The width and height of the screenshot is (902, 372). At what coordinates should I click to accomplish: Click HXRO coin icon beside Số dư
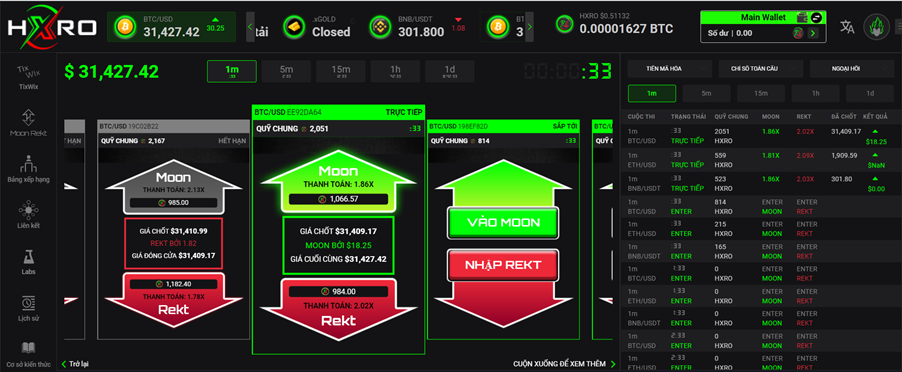(798, 33)
